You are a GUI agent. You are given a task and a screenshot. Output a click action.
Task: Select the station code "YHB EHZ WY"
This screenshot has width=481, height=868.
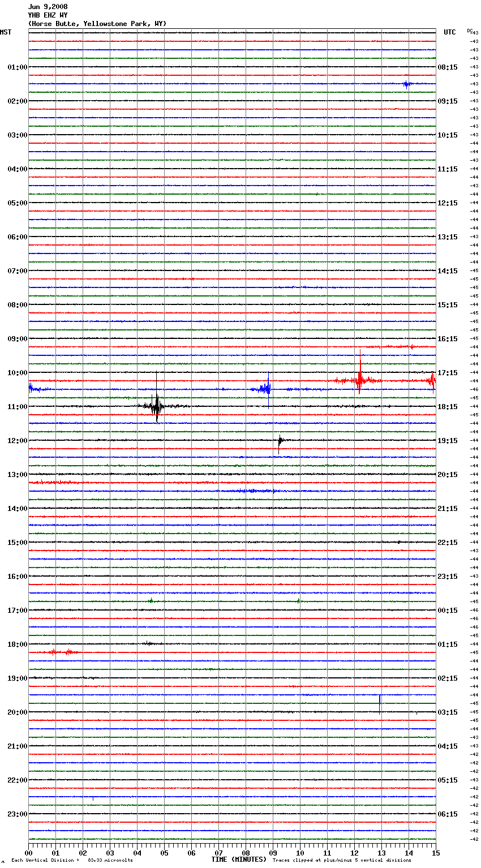click(48, 15)
